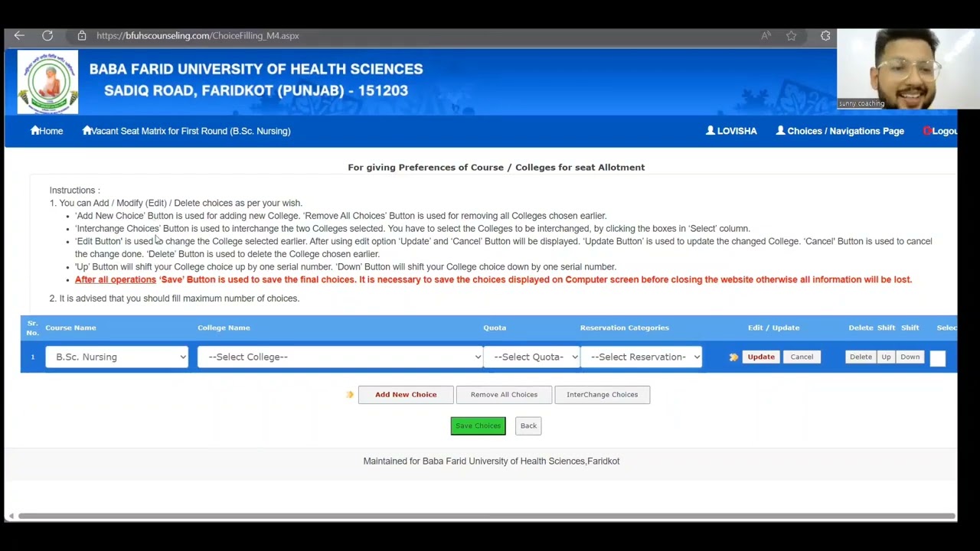Open browser extensions icon

[825, 35]
